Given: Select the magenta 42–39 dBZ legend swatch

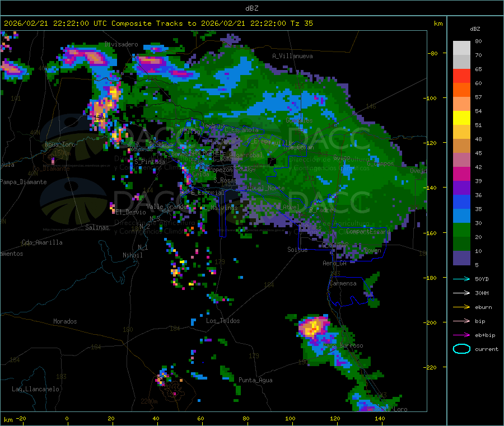Looking at the screenshot, I should click(461, 174).
